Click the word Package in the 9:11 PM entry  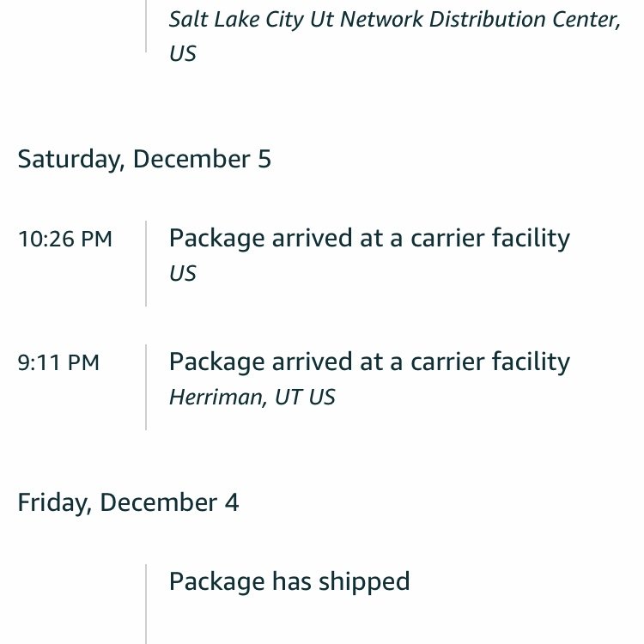(217, 362)
